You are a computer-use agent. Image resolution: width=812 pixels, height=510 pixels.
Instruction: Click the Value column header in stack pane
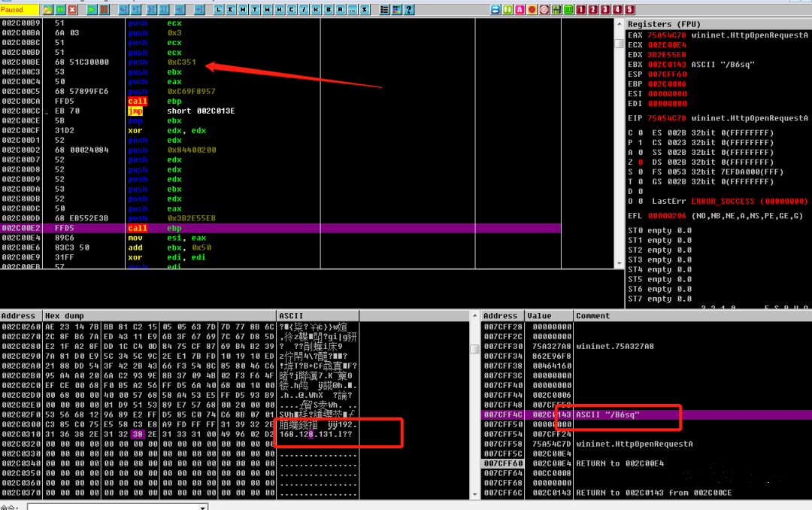click(x=549, y=316)
